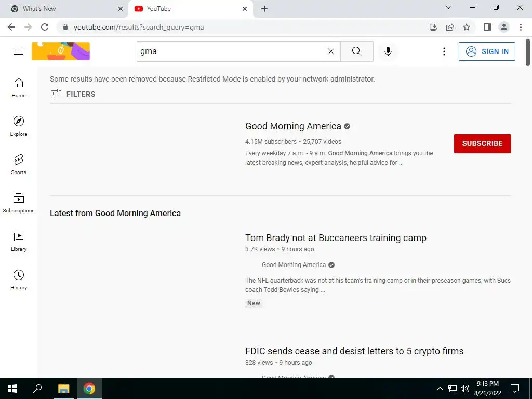Click the channel description 'Every weekday 7 a.m.'
The width and height of the screenshot is (532, 399).
point(339,158)
